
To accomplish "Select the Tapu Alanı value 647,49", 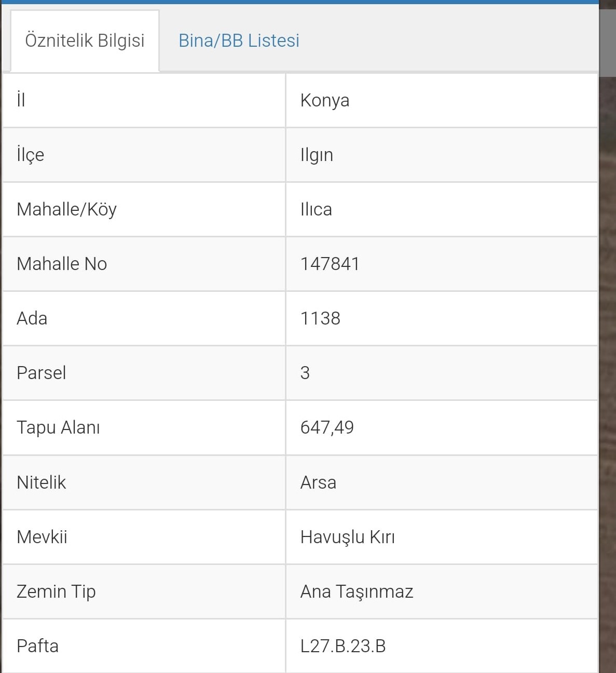I will click(x=327, y=427).
